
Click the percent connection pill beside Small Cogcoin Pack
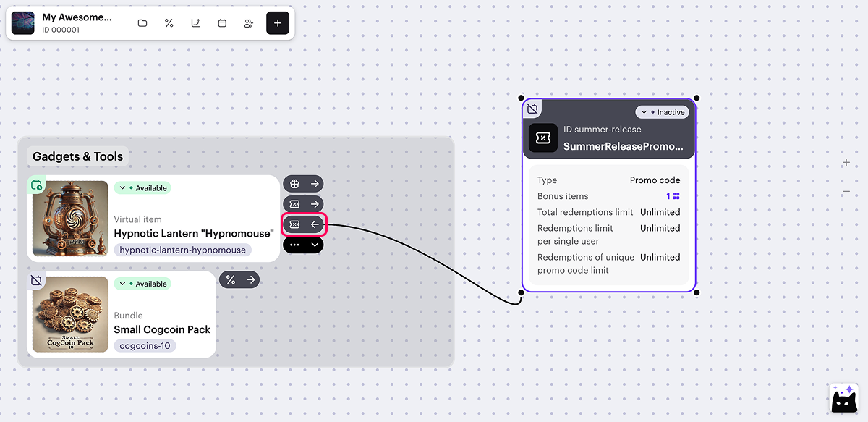coord(239,279)
